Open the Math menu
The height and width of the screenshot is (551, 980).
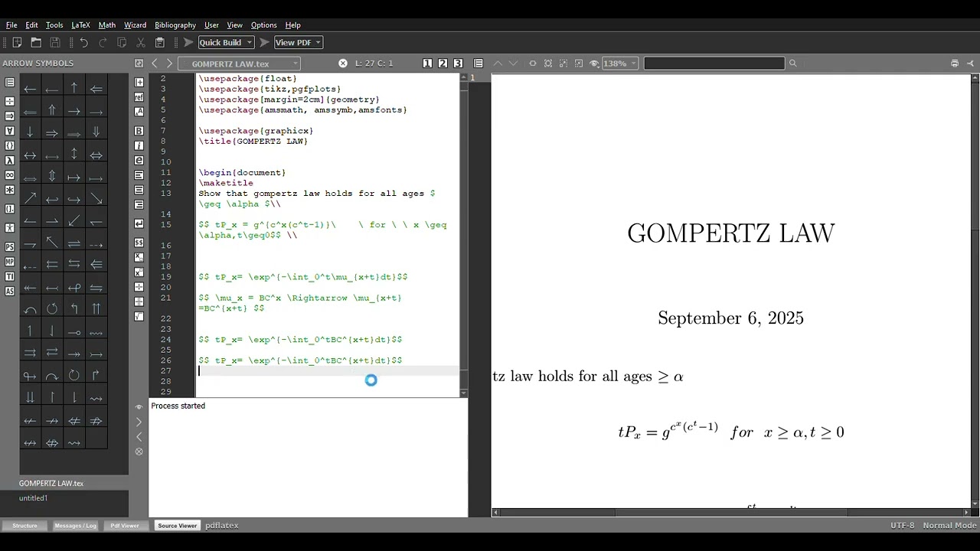point(107,25)
